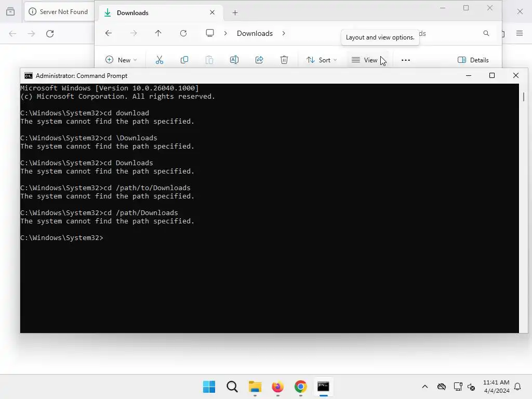
Task: Click the muted volume icon in system tray
Action: [x=471, y=387]
